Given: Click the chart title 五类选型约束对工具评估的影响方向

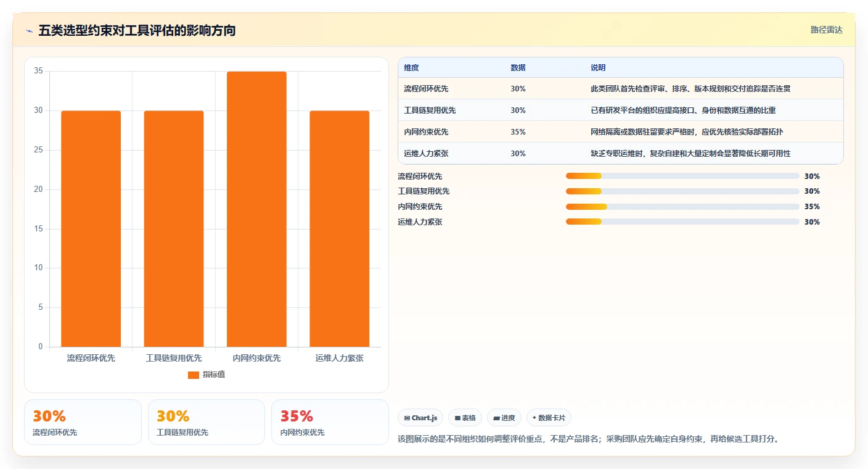Looking at the screenshot, I should pos(137,31).
